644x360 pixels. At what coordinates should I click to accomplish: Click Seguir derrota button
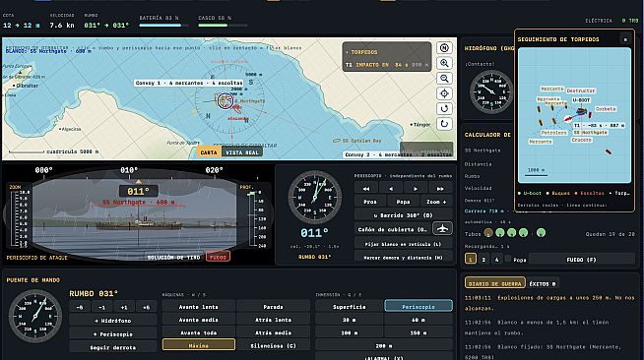(x=113, y=347)
